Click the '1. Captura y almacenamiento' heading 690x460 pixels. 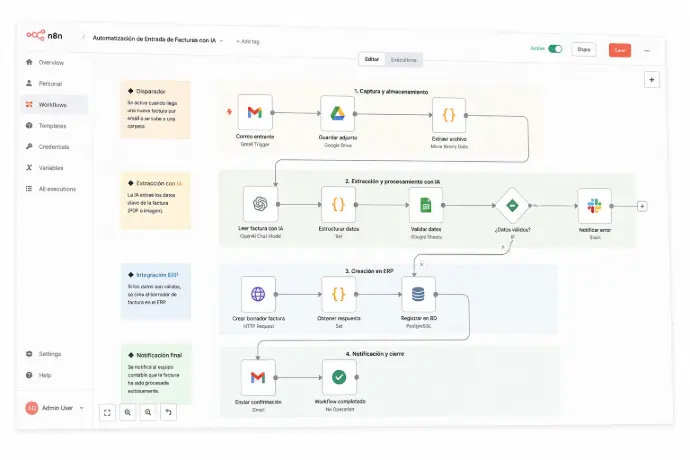[x=391, y=92]
